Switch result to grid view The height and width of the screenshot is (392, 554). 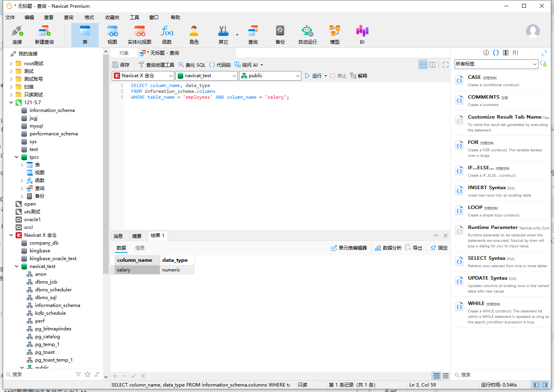pyautogui.click(x=437, y=376)
